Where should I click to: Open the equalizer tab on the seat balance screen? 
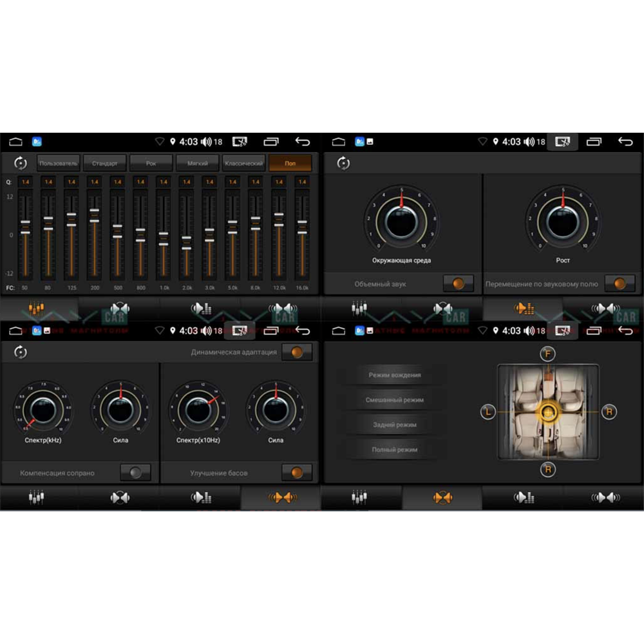click(x=359, y=498)
